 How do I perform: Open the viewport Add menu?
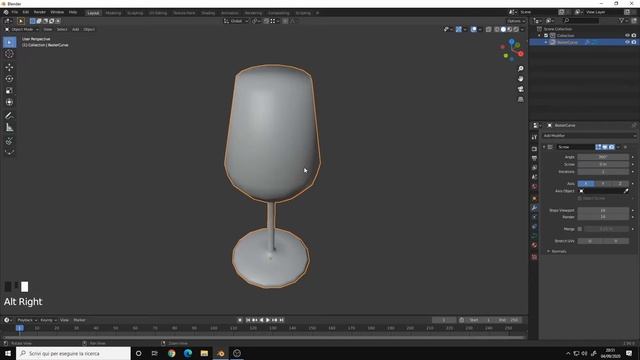coord(76,29)
